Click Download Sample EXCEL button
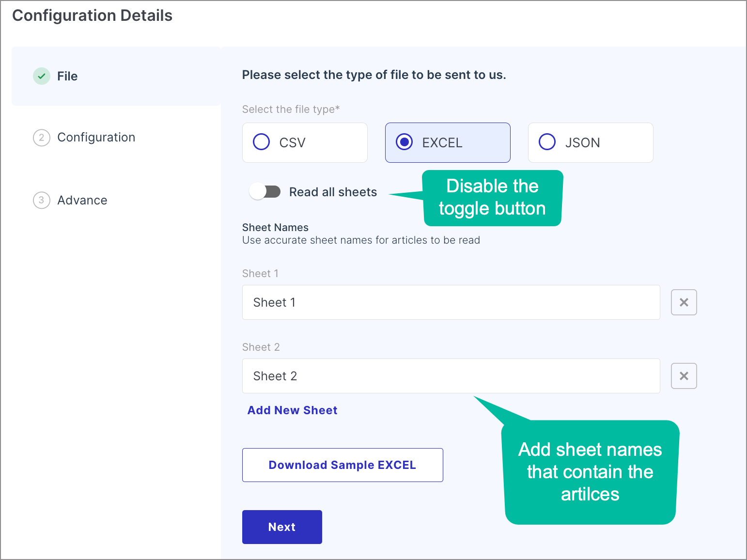 [x=342, y=465]
